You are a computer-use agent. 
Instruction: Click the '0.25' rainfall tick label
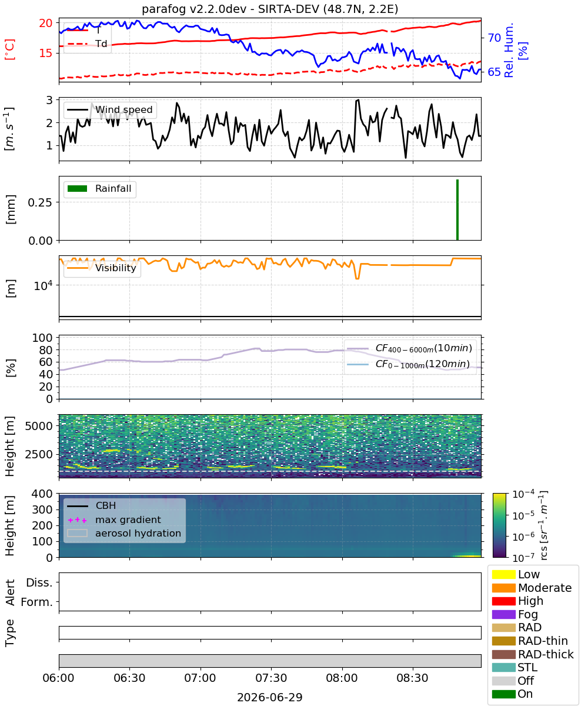pos(41,202)
